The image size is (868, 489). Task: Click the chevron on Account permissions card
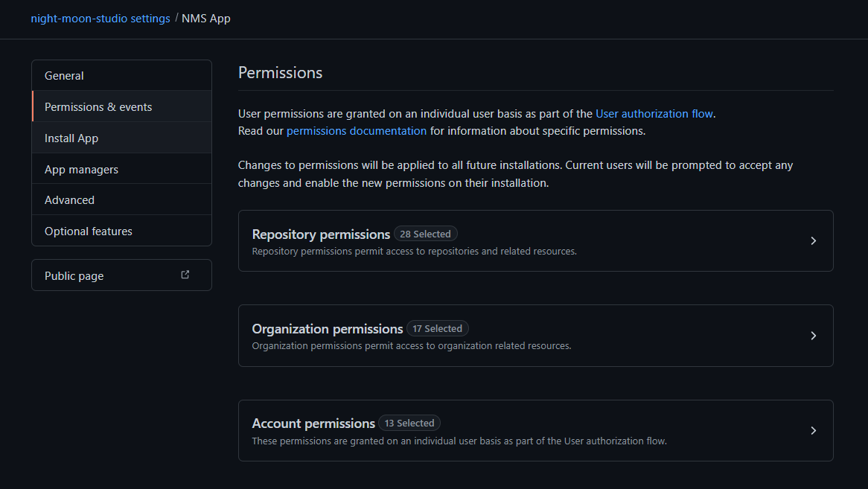click(x=814, y=430)
